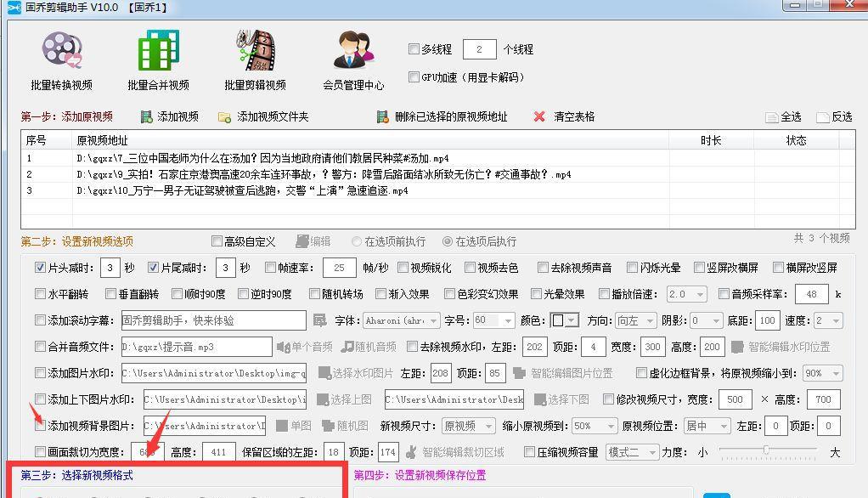Open the 颜色 color swatch picker

point(565,320)
